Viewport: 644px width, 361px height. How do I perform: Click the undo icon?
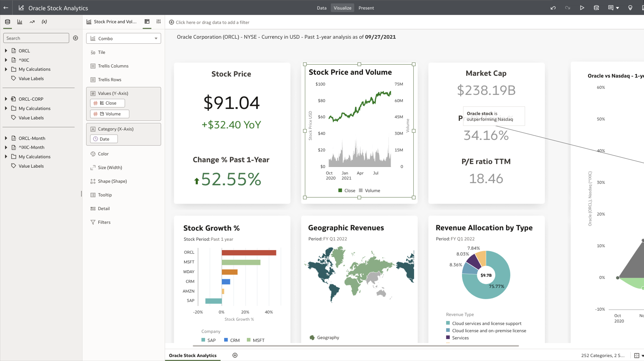[553, 8]
